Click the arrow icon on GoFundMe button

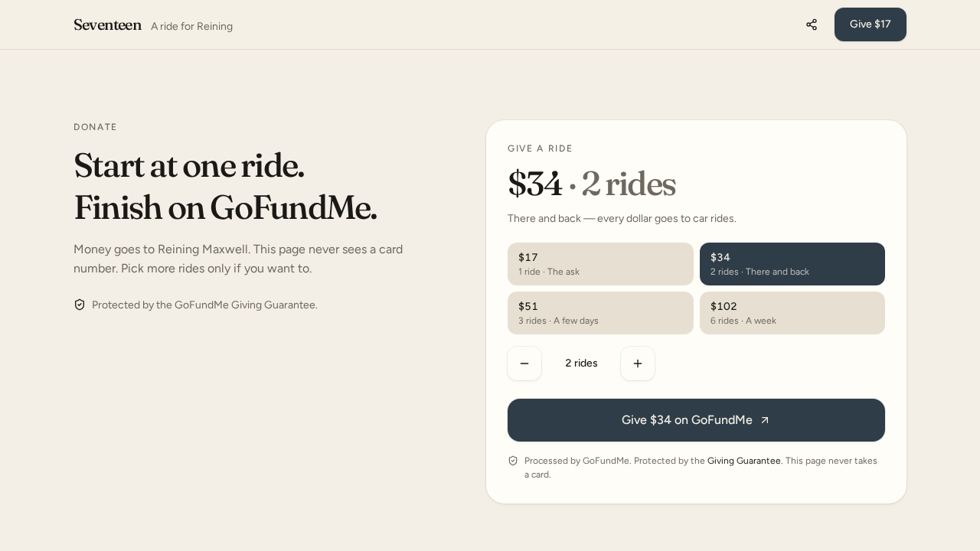point(765,420)
